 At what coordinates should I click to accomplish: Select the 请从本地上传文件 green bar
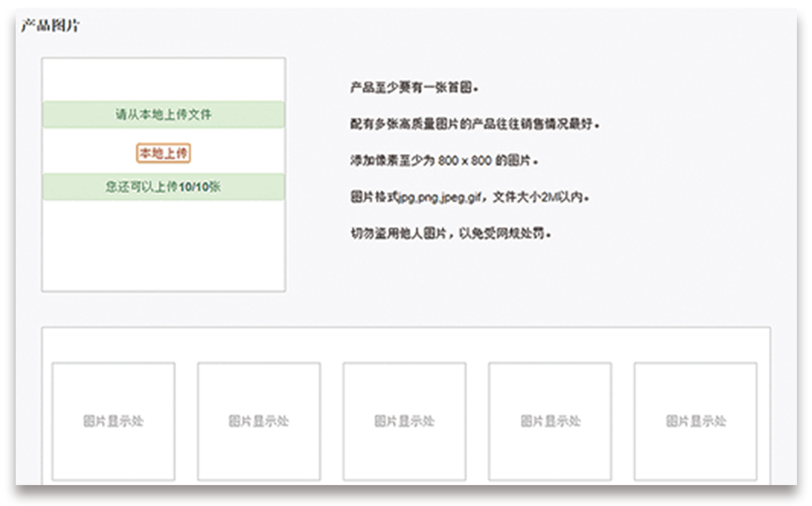pos(163,114)
